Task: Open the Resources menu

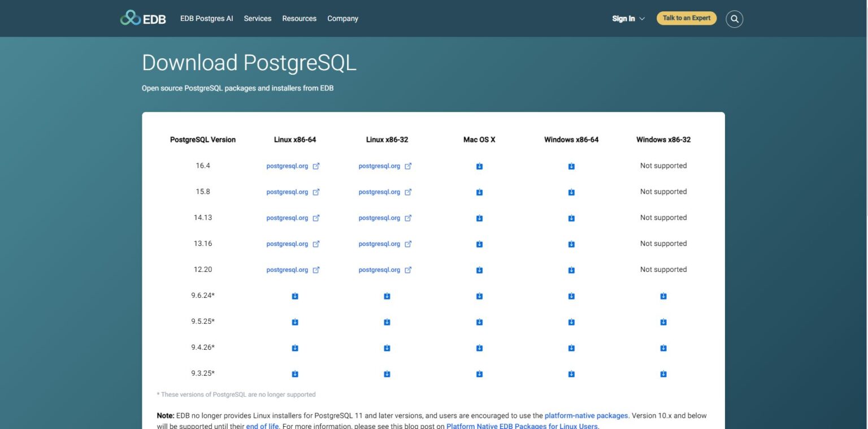Action: pyautogui.click(x=299, y=19)
